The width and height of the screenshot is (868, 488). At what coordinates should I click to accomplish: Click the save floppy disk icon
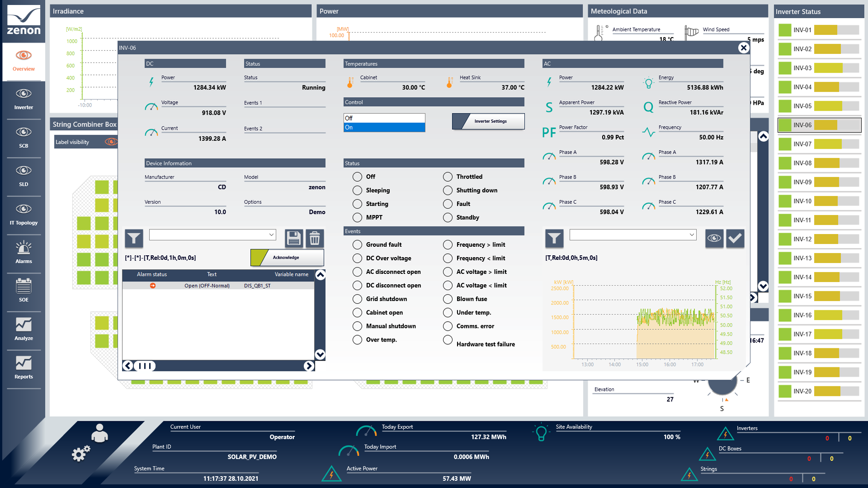point(293,238)
